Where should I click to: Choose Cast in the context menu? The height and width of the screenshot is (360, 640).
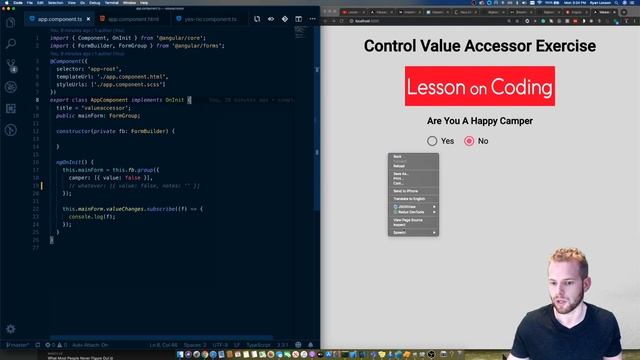point(413,183)
